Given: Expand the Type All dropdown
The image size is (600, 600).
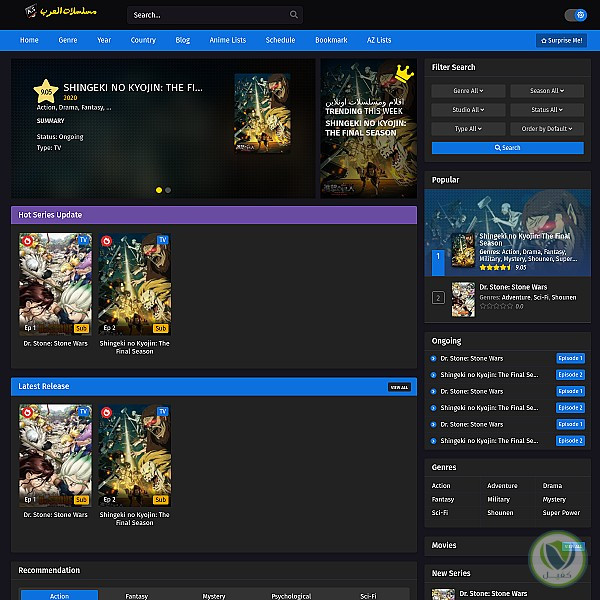Looking at the screenshot, I should point(468,129).
